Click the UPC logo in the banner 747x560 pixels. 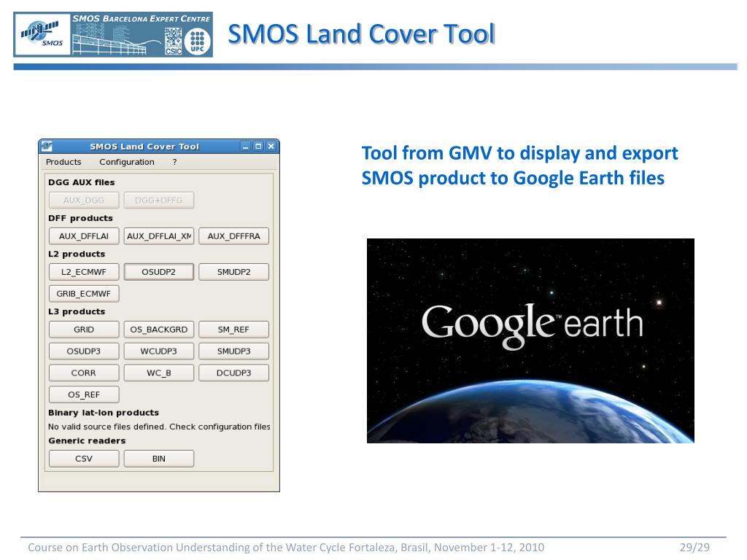pos(197,42)
